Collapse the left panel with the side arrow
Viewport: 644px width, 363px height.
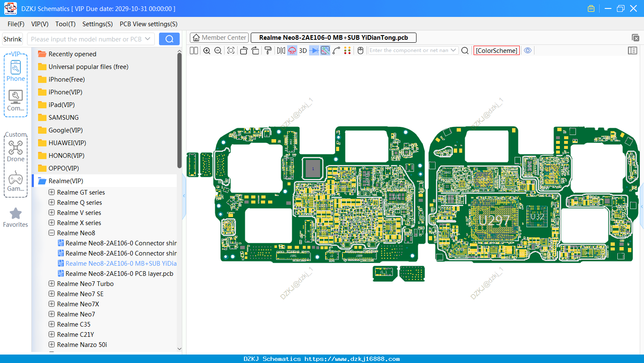point(184,195)
